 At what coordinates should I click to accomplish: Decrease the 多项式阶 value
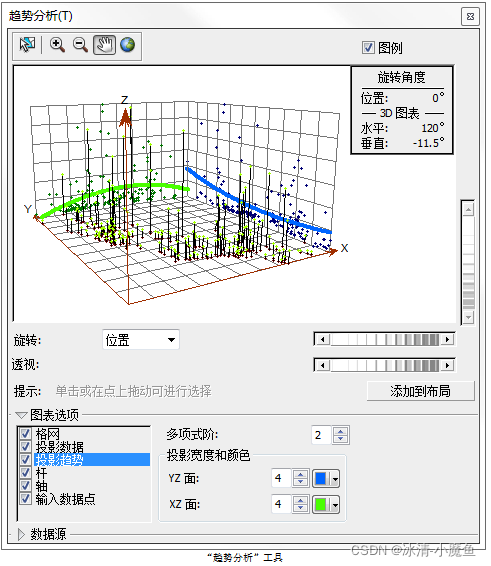(340, 439)
